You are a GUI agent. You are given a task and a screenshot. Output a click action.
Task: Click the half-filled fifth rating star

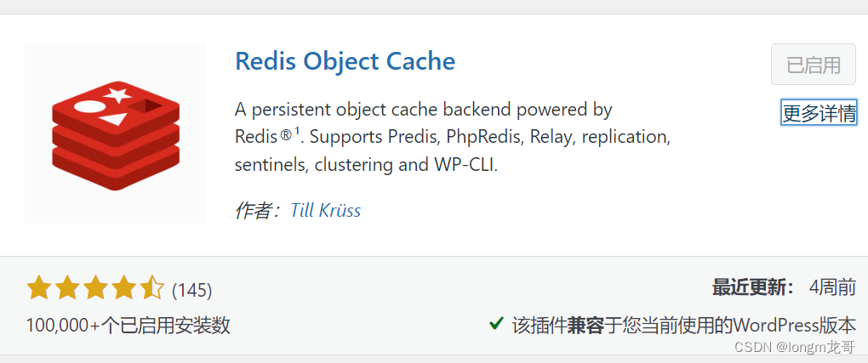click(x=151, y=289)
